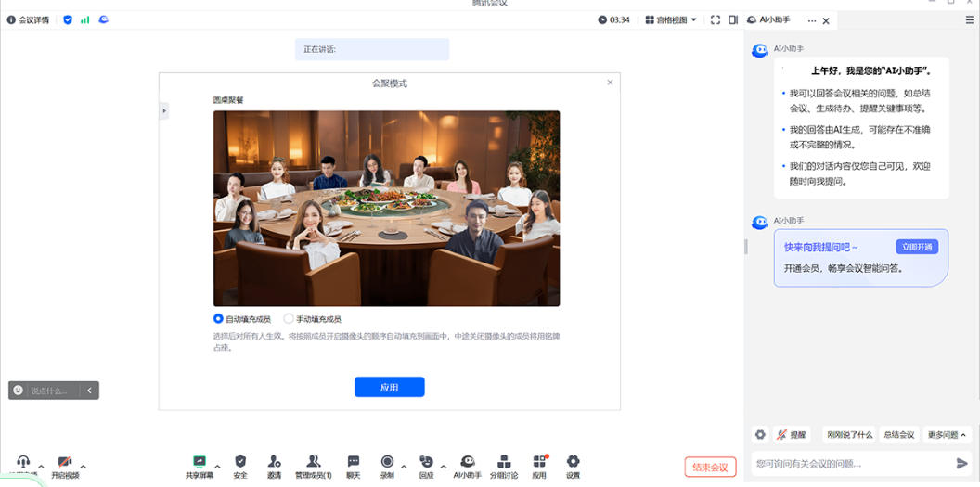Expand audio options arrow beside headphone icon

pos(41,466)
